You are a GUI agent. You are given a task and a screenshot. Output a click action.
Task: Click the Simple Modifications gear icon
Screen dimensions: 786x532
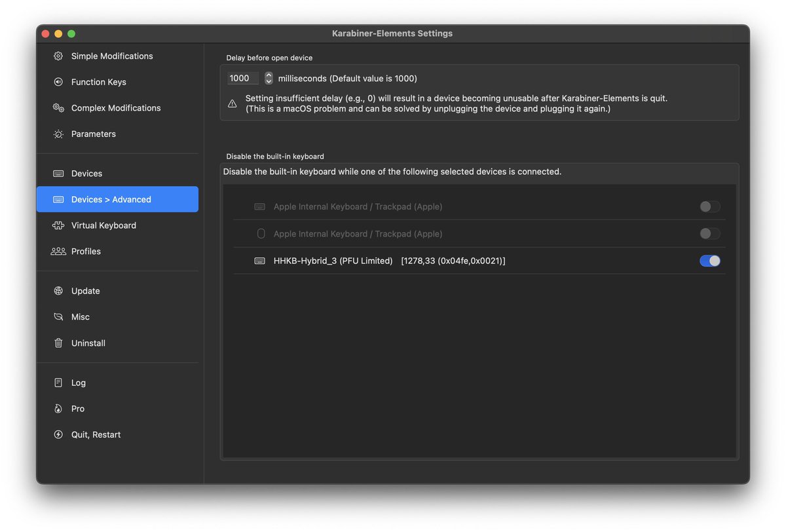click(x=58, y=56)
